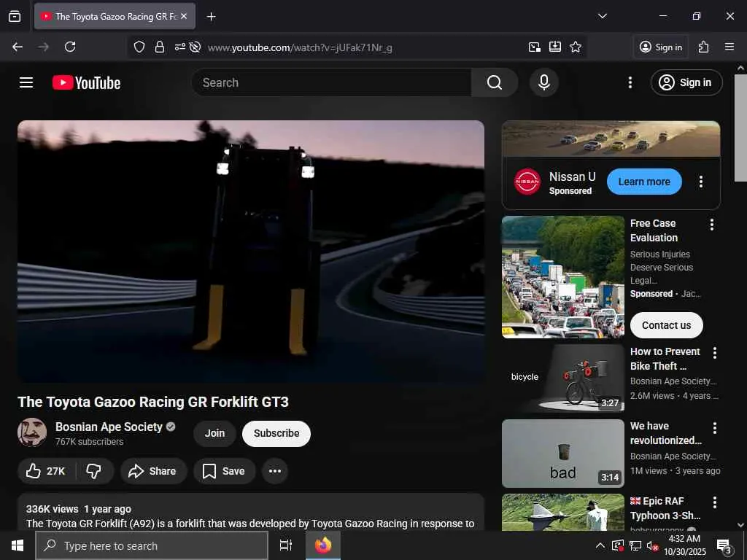Open Task View on taskbar
Viewport: 747px width, 560px height.
286,545
